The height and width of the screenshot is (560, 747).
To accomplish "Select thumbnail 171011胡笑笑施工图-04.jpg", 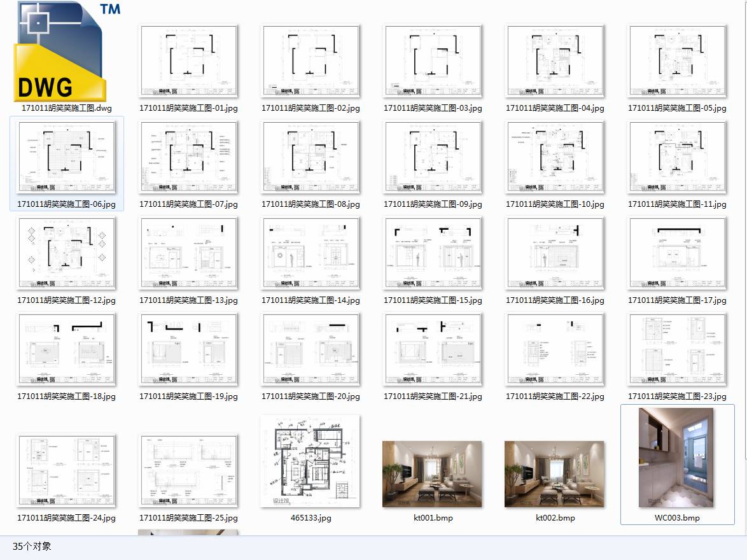I will point(555,62).
